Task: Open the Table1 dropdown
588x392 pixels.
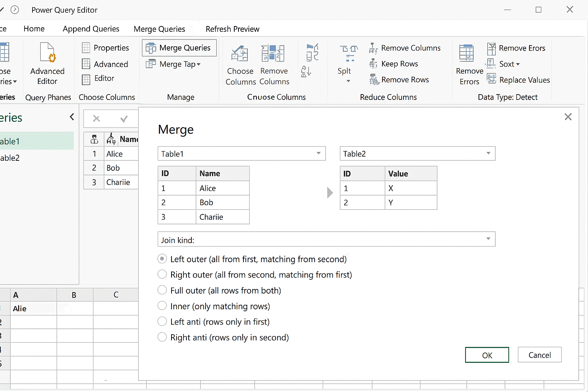Action: (242, 154)
